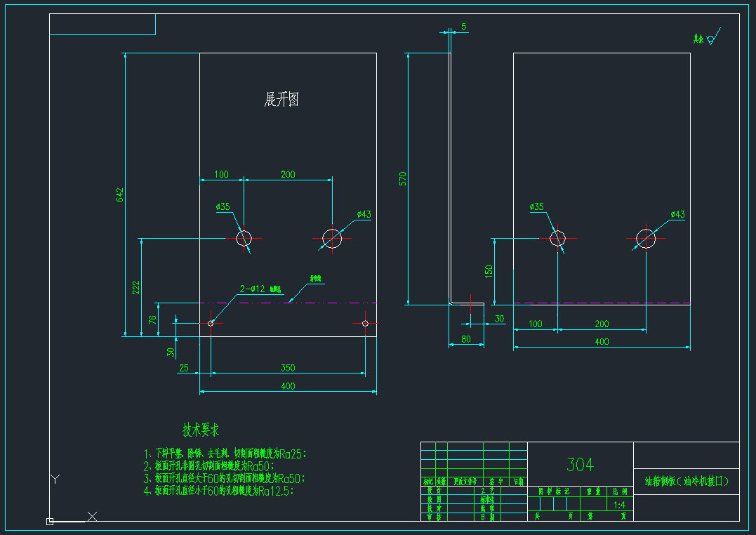Viewport: 756px width, 535px height.
Task: Select the 第 页 sheet number label
Action: click(606, 516)
